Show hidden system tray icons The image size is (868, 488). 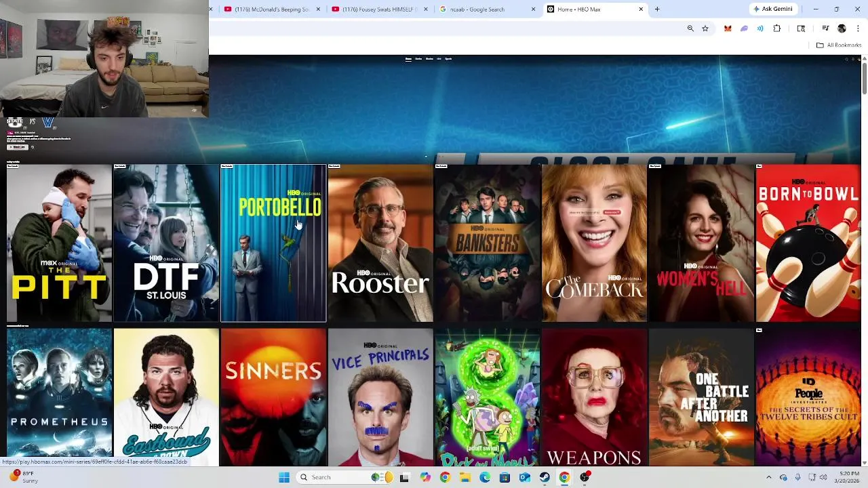768,477
